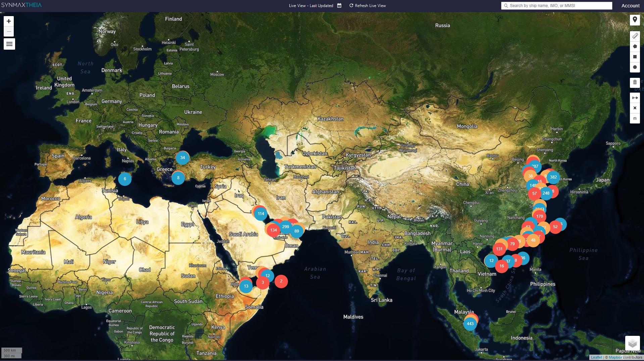Open the red 3 ship cluster

pyautogui.click(x=263, y=282)
